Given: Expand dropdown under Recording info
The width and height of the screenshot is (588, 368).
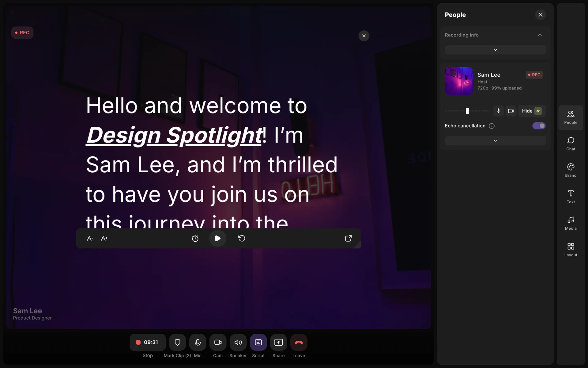Looking at the screenshot, I should coord(495,50).
